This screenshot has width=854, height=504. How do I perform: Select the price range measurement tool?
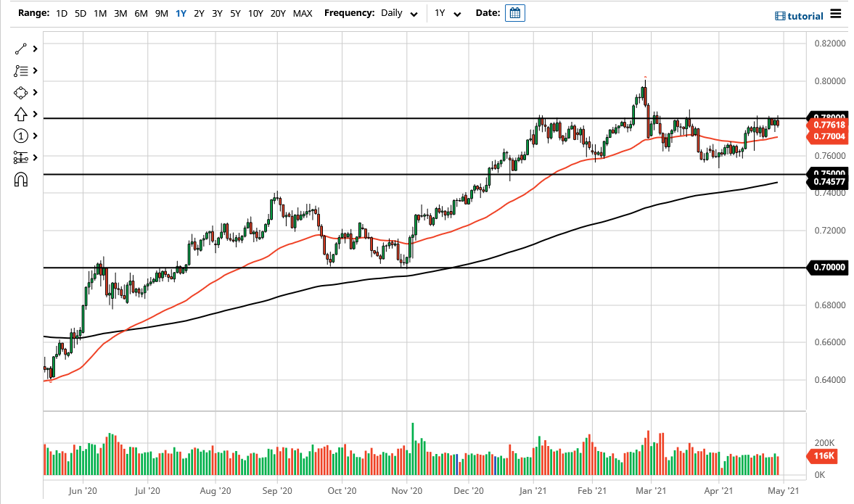click(20, 157)
